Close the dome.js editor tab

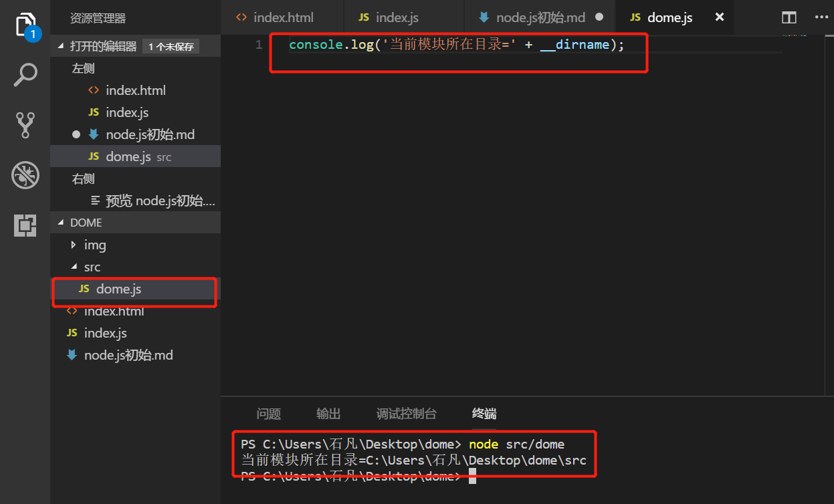(720, 17)
